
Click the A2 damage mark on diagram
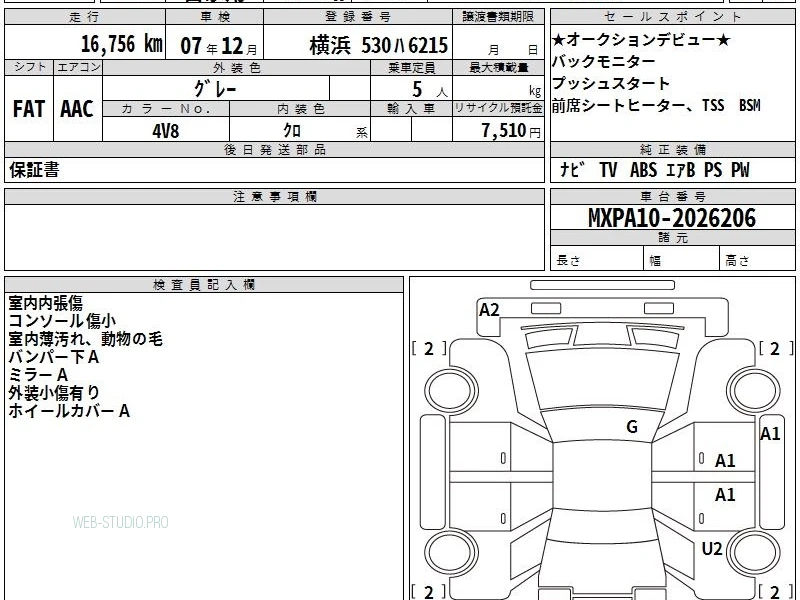coord(489,310)
